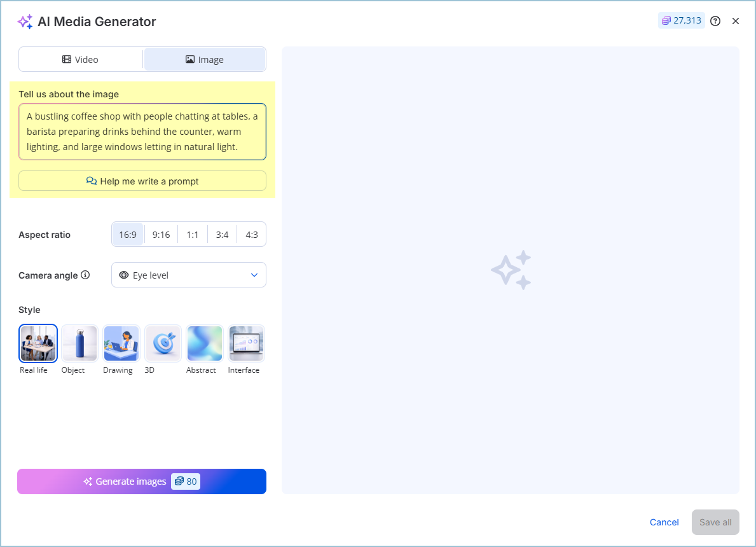The height and width of the screenshot is (547, 756).
Task: Choose the 4:3 aspect ratio
Action: tap(252, 235)
